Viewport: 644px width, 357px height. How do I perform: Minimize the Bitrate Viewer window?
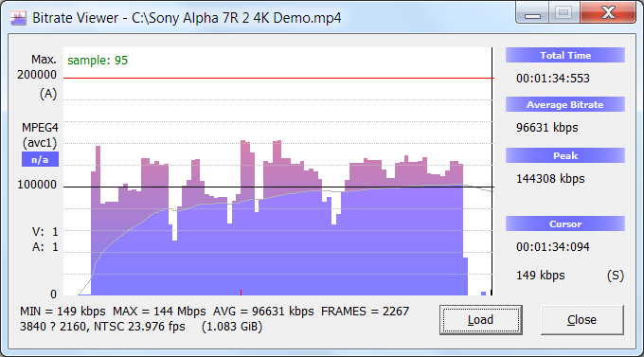click(x=532, y=13)
